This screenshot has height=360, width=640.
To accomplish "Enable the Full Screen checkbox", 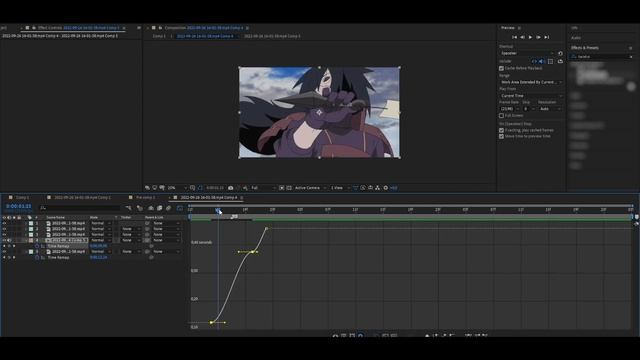I will (x=501, y=116).
